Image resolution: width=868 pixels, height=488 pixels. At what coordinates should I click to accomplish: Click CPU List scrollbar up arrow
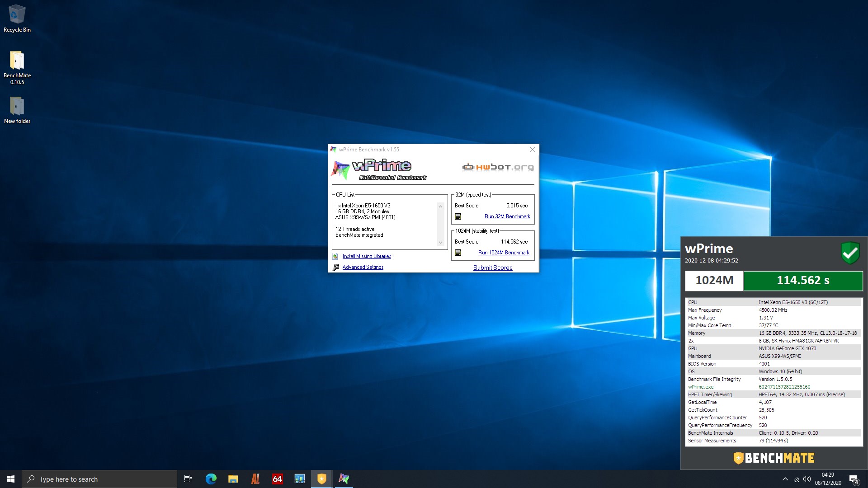click(440, 206)
